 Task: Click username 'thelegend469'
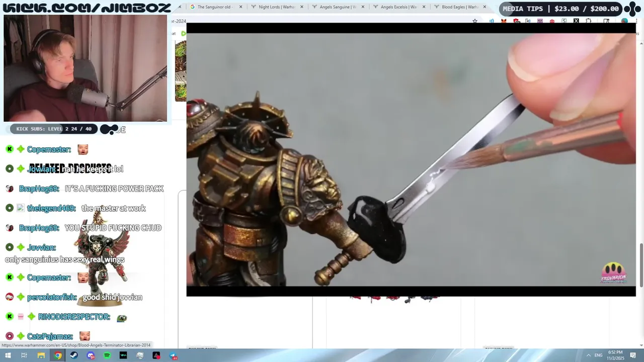[x=52, y=208]
